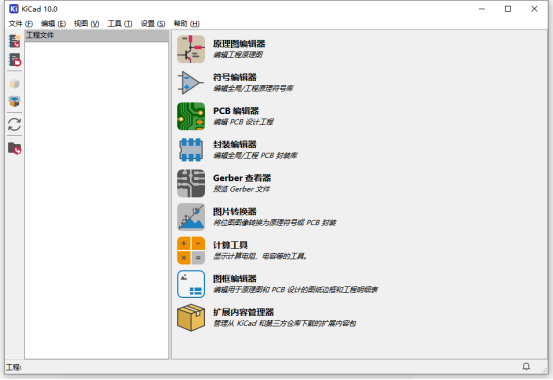Click the description under 图框编辑器
This screenshot has width=553, height=380.
[x=296, y=290]
